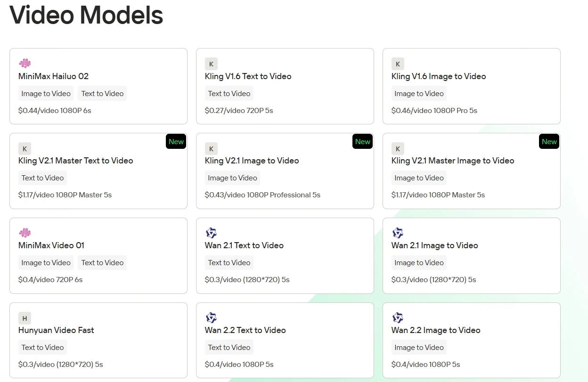The image size is (588, 382).
Task: Click the K icon on Kling V2.1 Image to Video card
Action: (x=211, y=149)
